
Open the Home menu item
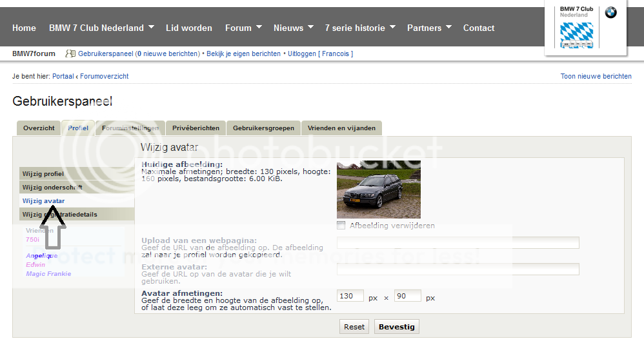(24, 28)
